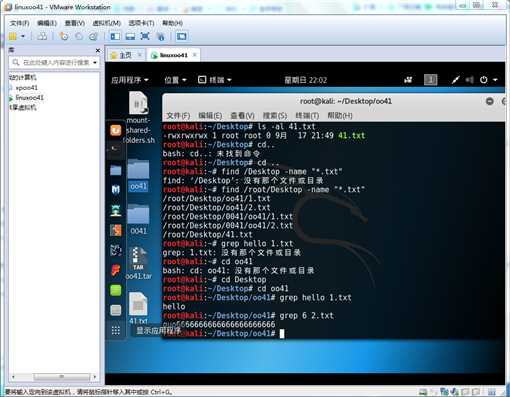This screenshot has width=510, height=397.
Task: Open VMware 帮助(H) menu
Action: click(172, 23)
